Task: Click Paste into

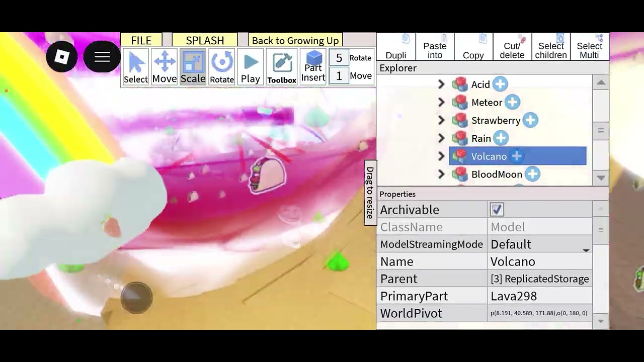Action: pos(435,47)
